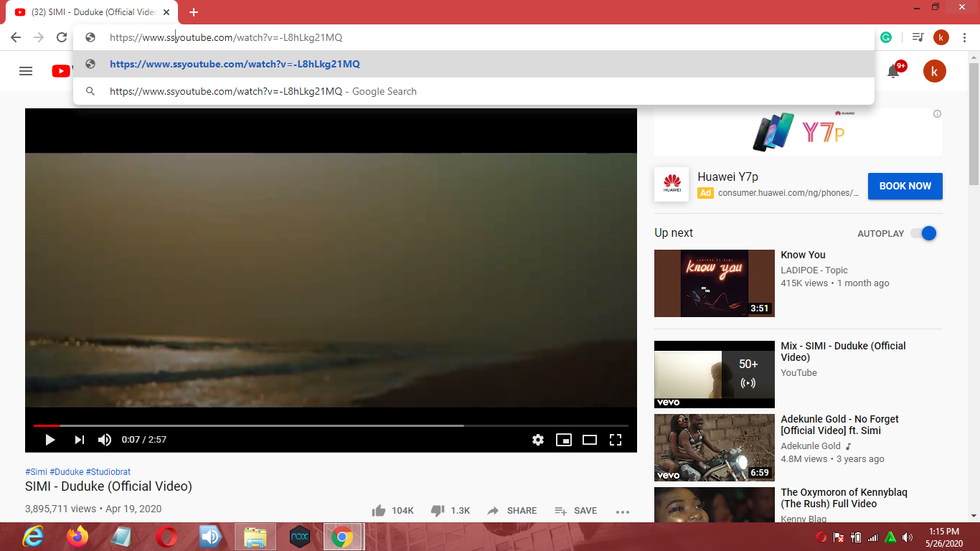Open the YouTube notifications bell

894,70
